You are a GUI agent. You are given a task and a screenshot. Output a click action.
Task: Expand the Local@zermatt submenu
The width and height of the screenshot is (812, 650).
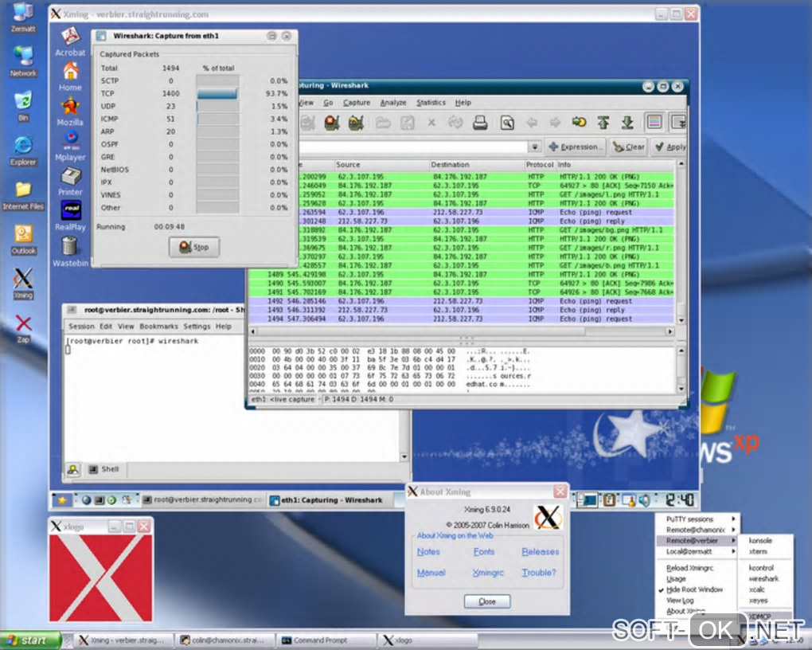pos(697,551)
